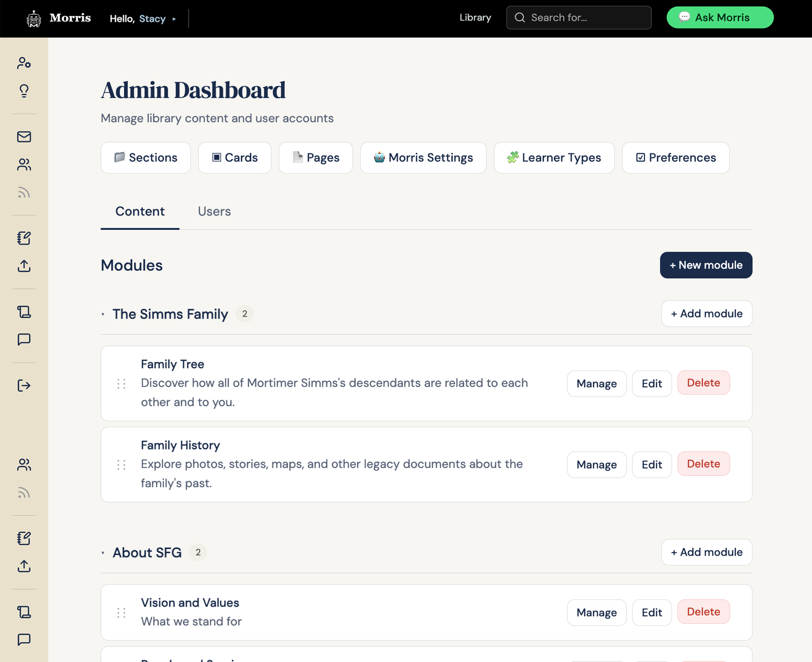
Task: Click the Family History module title
Action: point(180,446)
